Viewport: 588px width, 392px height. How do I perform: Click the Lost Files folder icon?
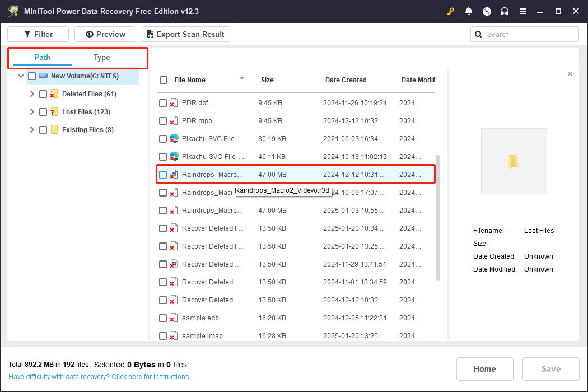click(54, 112)
